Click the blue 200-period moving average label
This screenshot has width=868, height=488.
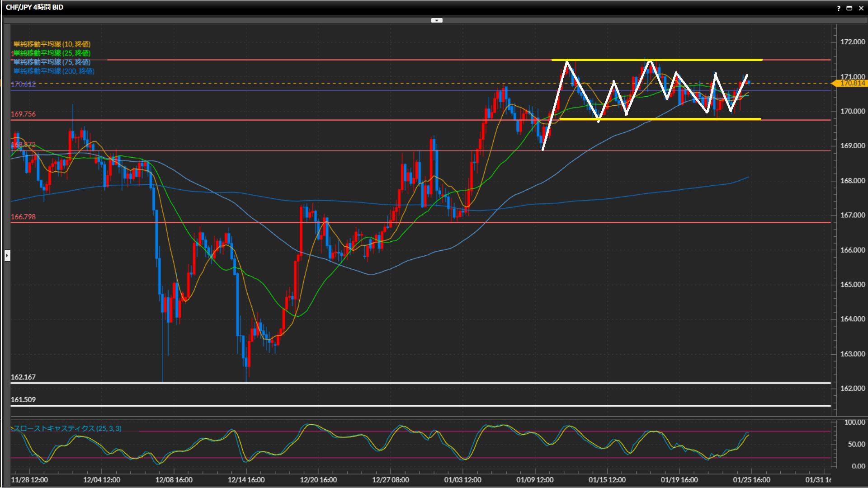tap(53, 71)
